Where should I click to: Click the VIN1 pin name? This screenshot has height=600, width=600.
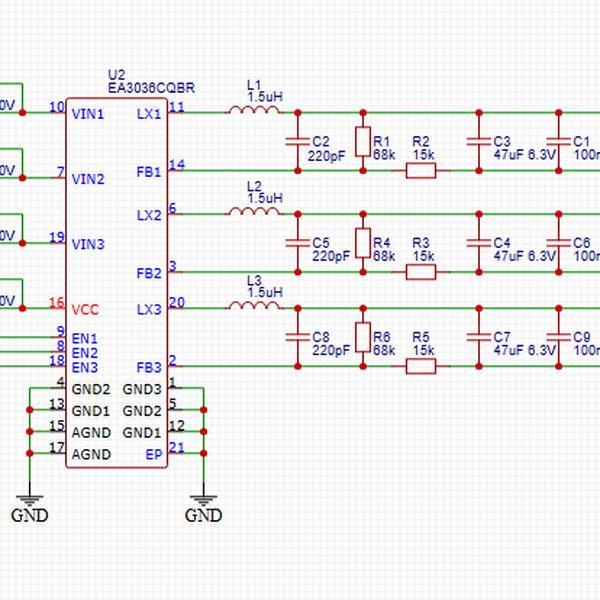point(88,114)
